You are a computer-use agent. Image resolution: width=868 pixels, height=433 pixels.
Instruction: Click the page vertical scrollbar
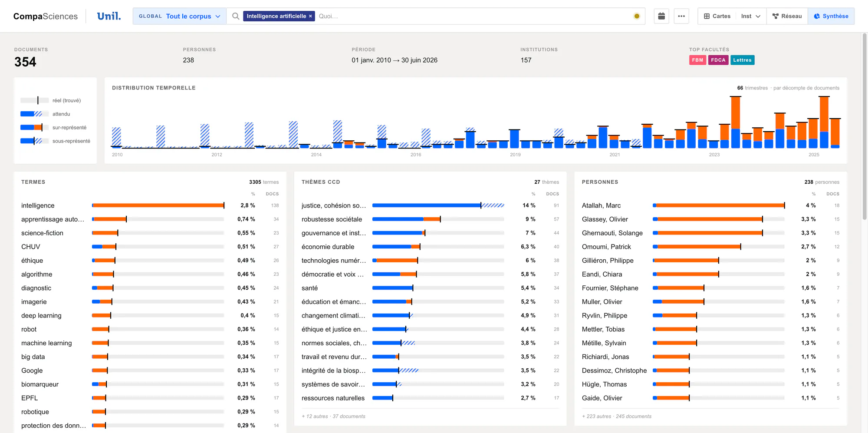[865, 126]
